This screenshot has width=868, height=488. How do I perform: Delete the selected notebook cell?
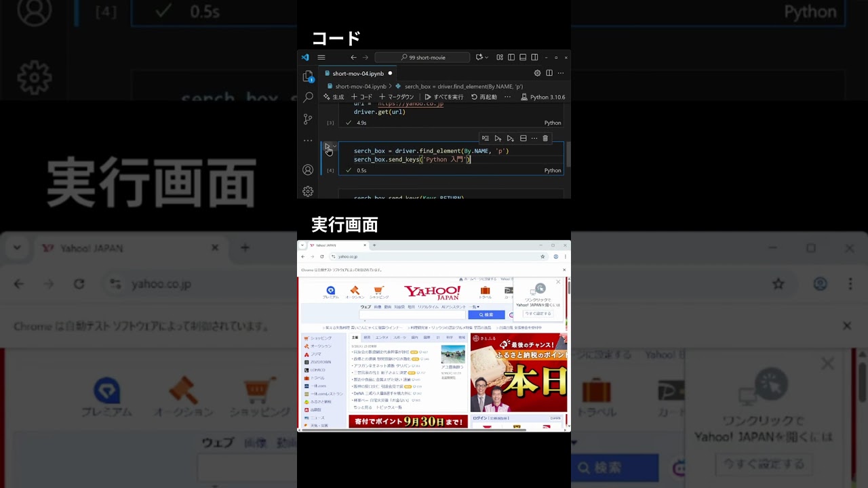click(x=545, y=138)
